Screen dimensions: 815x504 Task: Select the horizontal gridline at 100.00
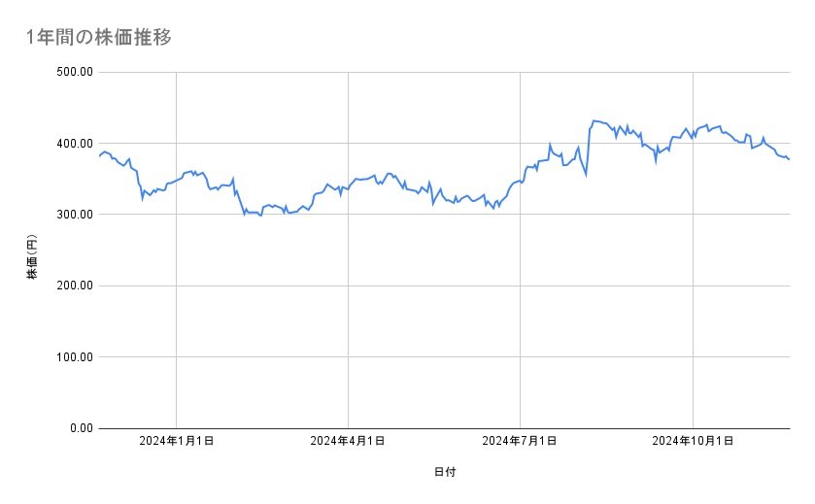[x=437, y=356]
